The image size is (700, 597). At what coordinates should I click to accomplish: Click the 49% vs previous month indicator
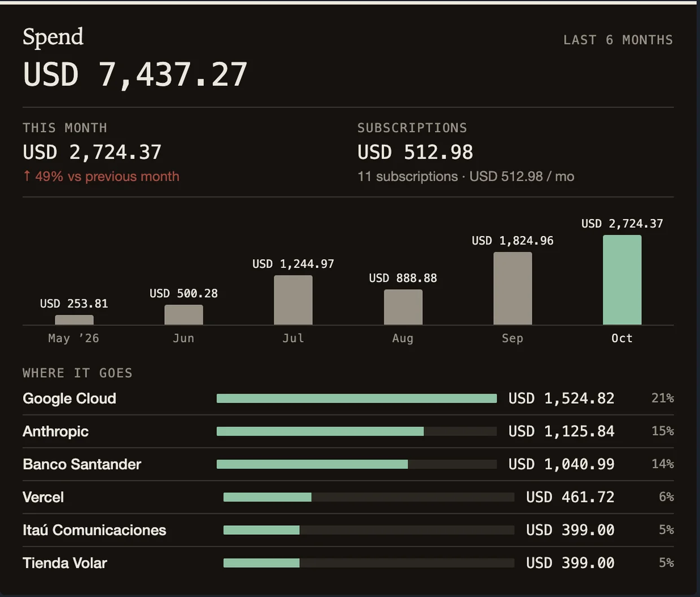[x=101, y=176]
